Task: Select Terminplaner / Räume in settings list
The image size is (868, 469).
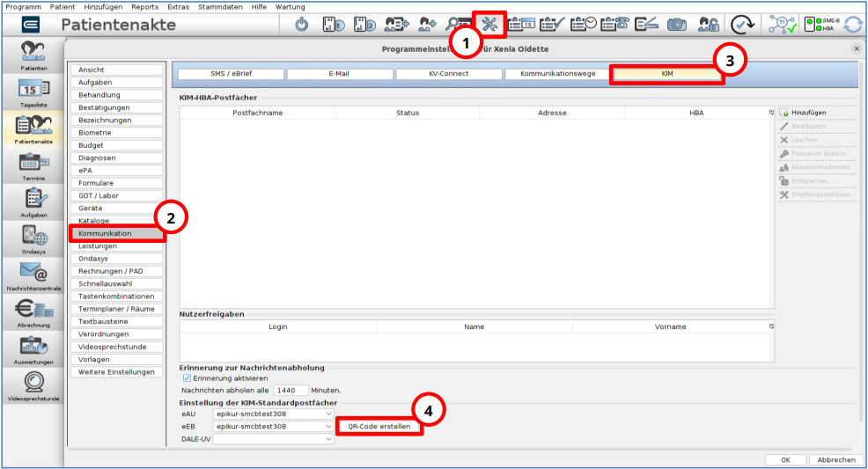Action: click(117, 309)
